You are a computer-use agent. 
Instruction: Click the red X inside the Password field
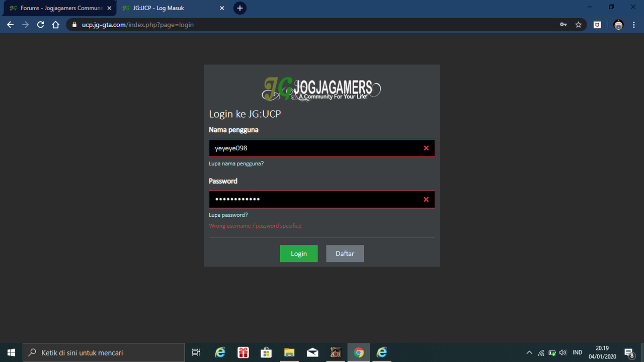[426, 200]
